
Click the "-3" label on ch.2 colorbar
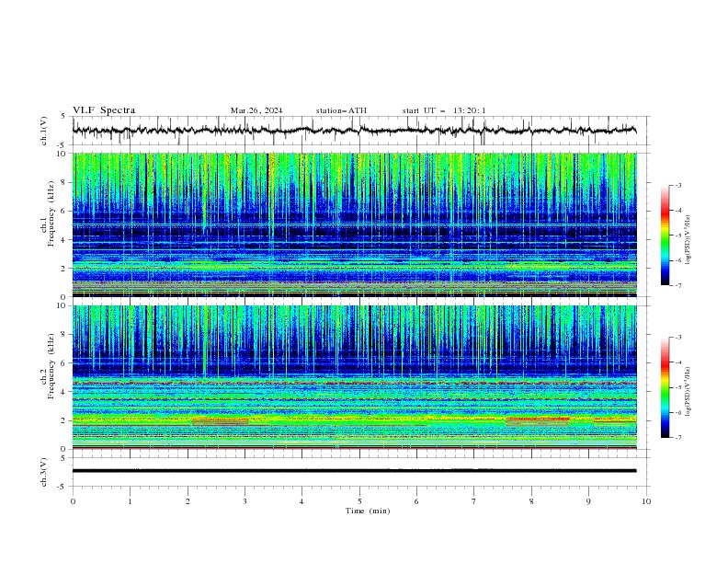(x=678, y=338)
